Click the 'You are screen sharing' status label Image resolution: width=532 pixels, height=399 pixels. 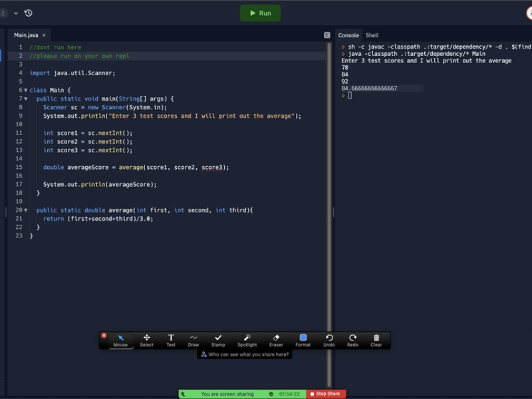[227, 394]
